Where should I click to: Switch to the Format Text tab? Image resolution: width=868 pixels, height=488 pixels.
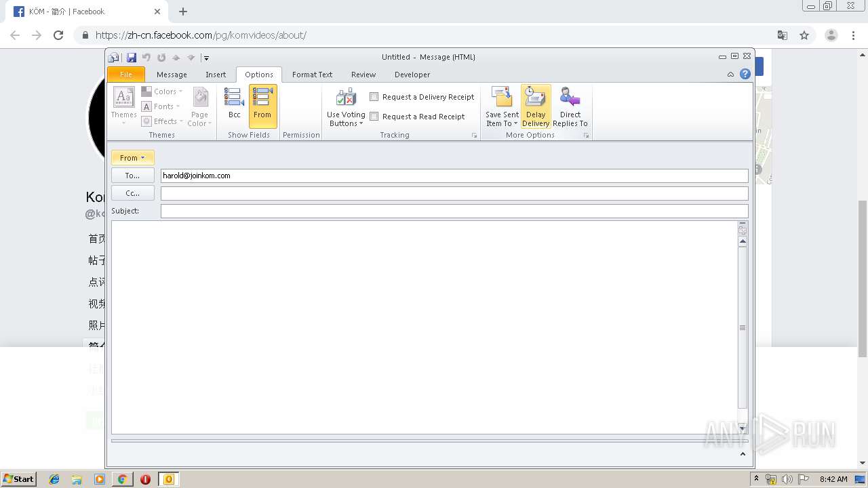312,75
